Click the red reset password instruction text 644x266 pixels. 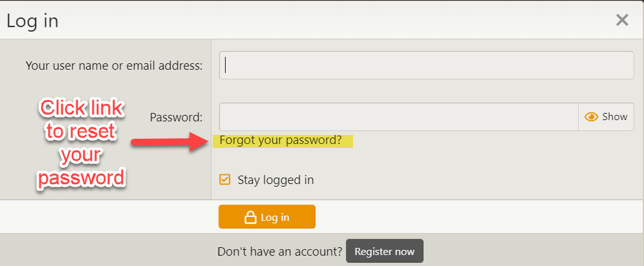pyautogui.click(x=80, y=143)
